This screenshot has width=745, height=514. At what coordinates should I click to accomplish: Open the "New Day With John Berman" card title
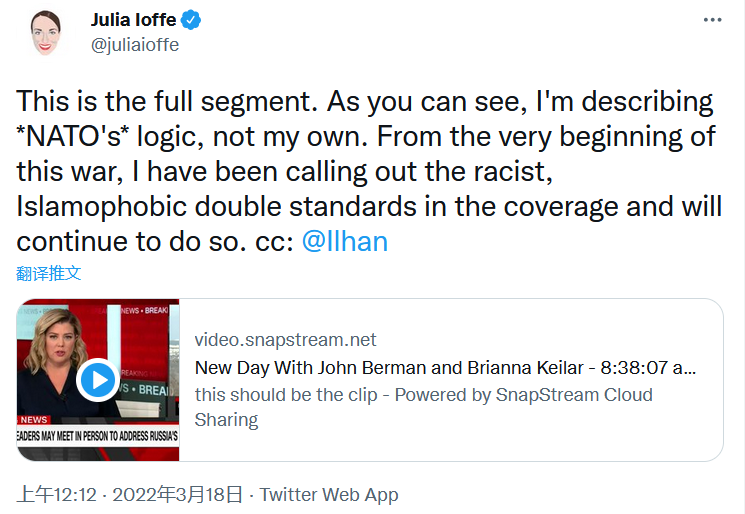[445, 367]
